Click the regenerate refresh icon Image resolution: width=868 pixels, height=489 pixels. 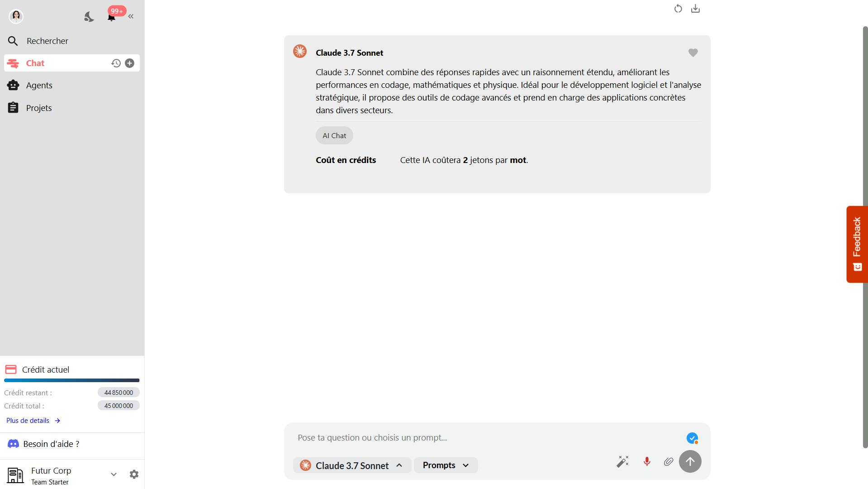point(678,9)
